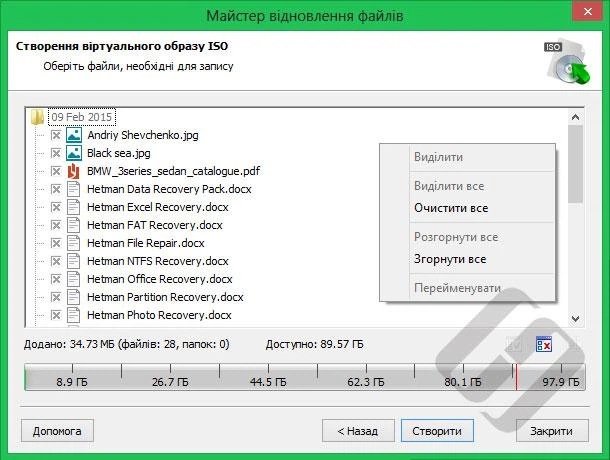Click the document icon of Hetman Photo Recovery.docx
The image size is (610, 460).
[x=74, y=315]
